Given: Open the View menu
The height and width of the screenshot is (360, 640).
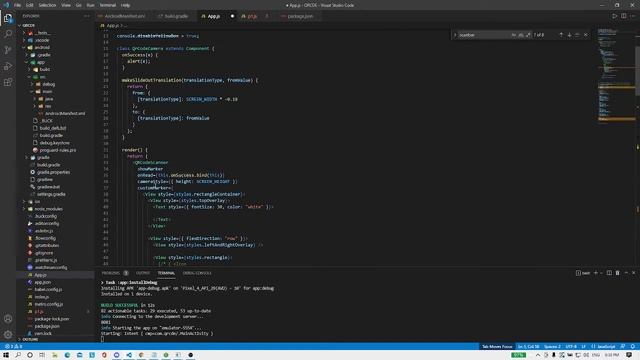Looking at the screenshot, I should click(66, 5).
